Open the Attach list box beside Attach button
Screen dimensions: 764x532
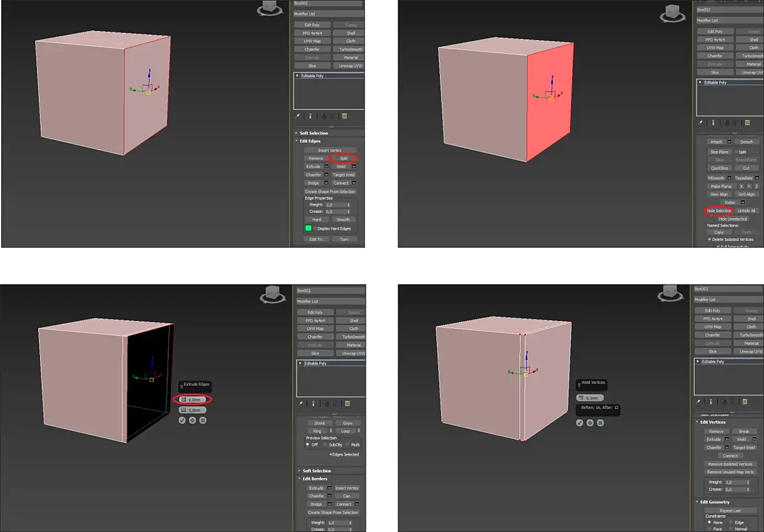pos(730,142)
